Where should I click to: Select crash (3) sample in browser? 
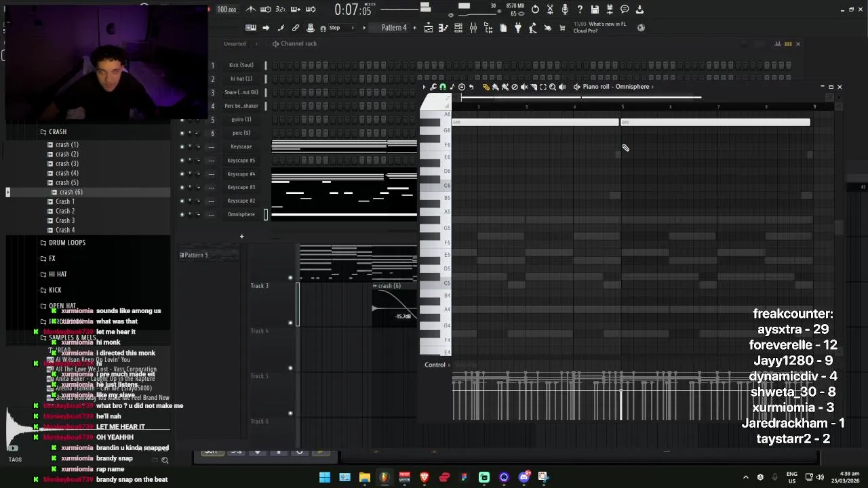(x=66, y=163)
